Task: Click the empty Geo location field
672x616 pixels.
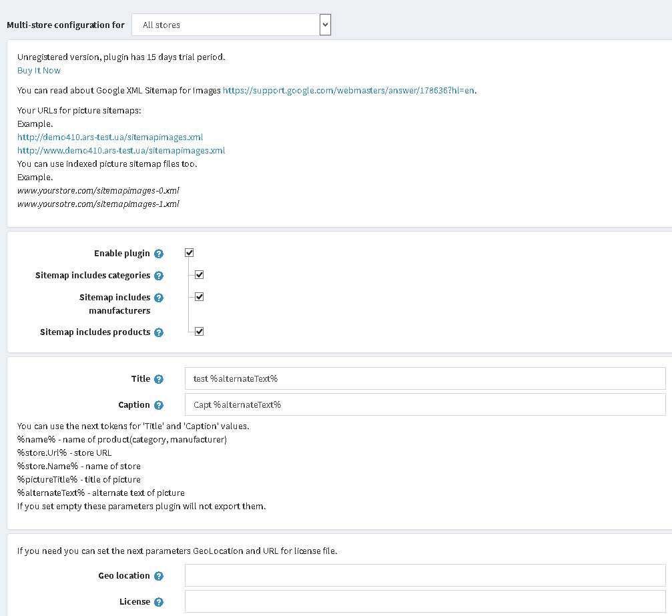Action: (424, 575)
